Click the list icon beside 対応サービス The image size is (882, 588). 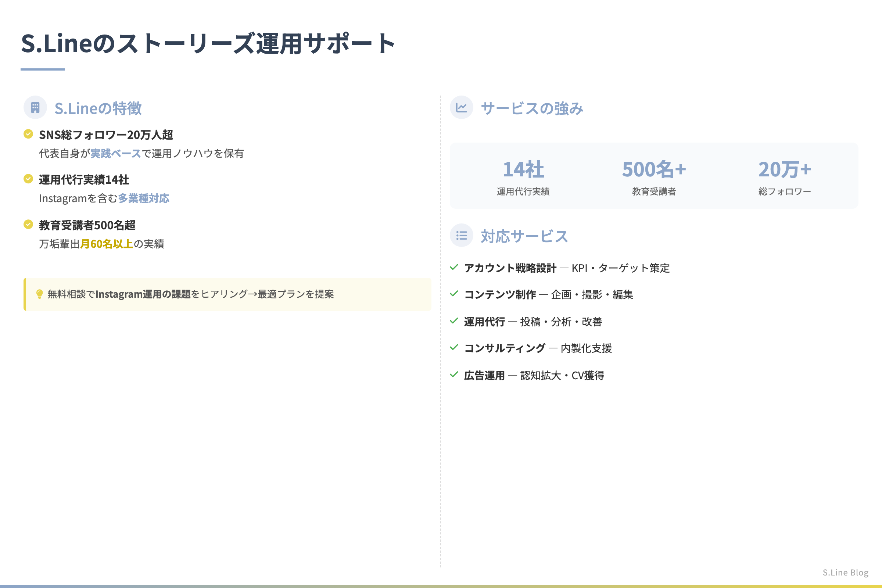click(461, 236)
